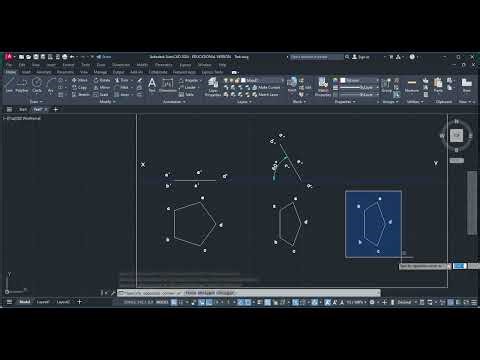Click Match Properties icon
This screenshot has height=360, width=480.
click(323, 87)
